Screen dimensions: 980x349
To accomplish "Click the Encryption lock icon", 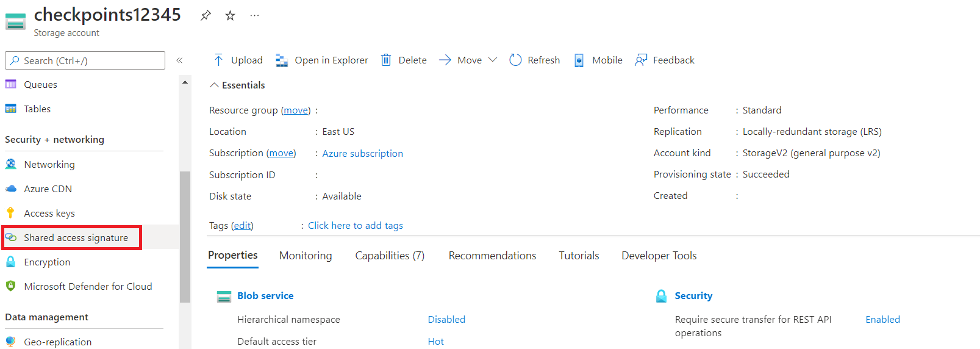I will pyautogui.click(x=11, y=262).
